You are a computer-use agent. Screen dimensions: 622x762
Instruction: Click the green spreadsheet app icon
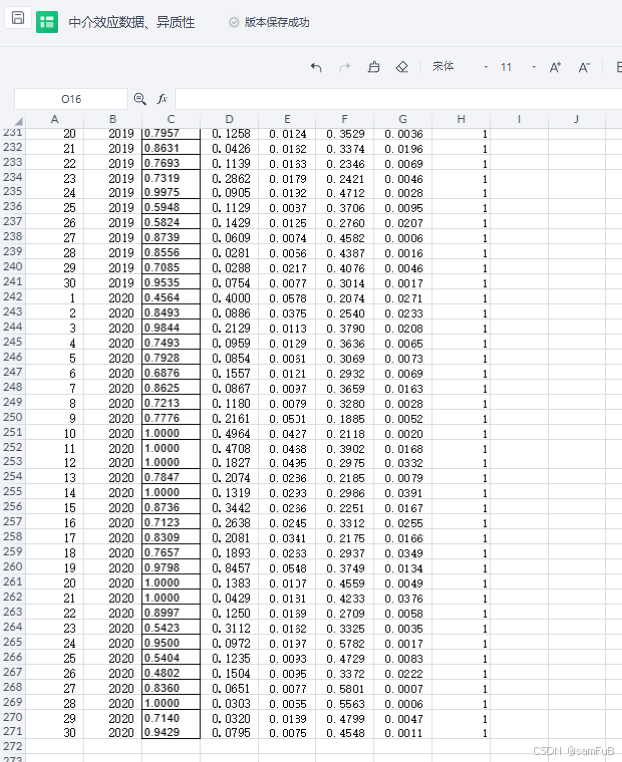pos(47,22)
